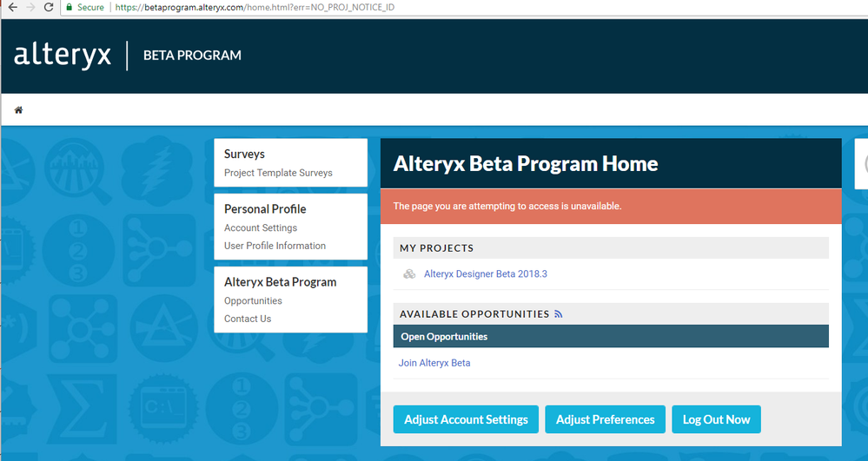Click the browser back arrow
The height and width of the screenshot is (461, 868).
coord(12,7)
